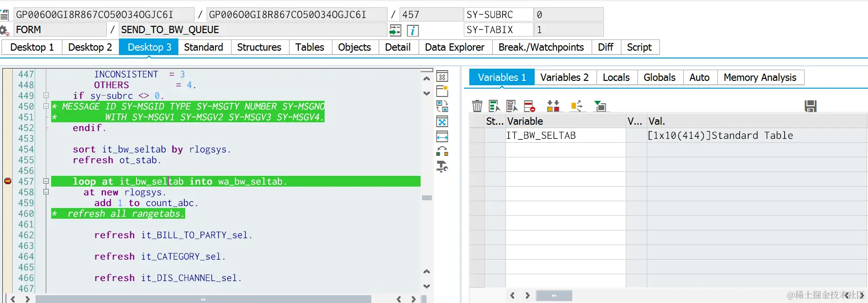Open the Objects tab
Screen dimensions: 868x303
(354, 47)
